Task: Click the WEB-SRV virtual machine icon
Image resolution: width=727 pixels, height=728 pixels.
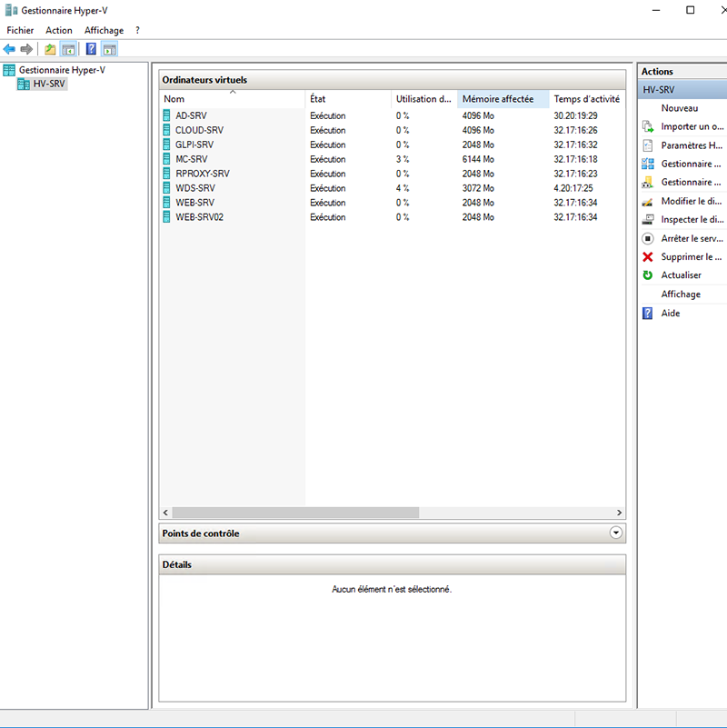Action: [166, 202]
